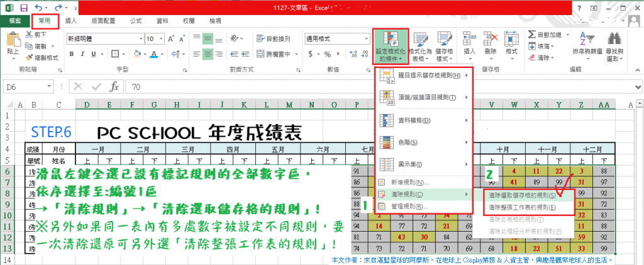Apply fill color with the paint bucket
Viewport: 644px width, 265px height.
point(138,54)
